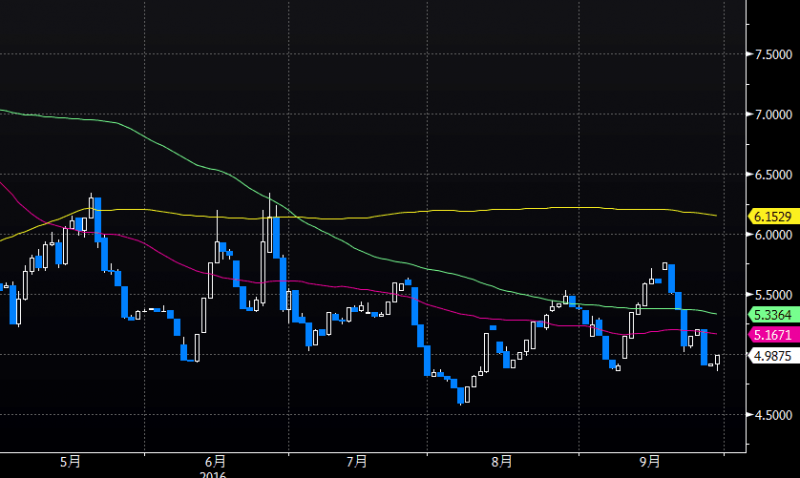Click the green moving average line's top-left start
800x478 pixels.
[x=2, y=110]
